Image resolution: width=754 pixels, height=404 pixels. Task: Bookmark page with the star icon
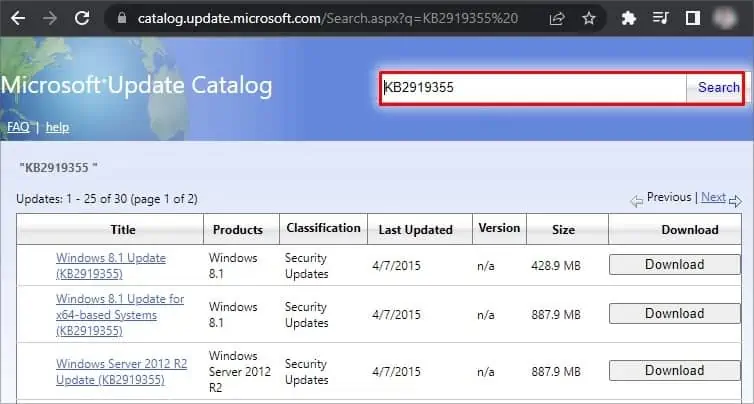point(589,18)
